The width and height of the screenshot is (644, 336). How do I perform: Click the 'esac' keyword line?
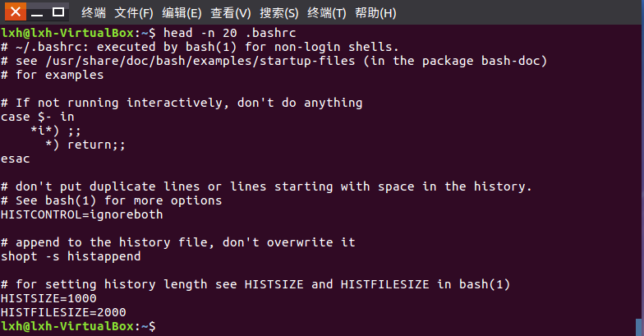tap(15, 159)
